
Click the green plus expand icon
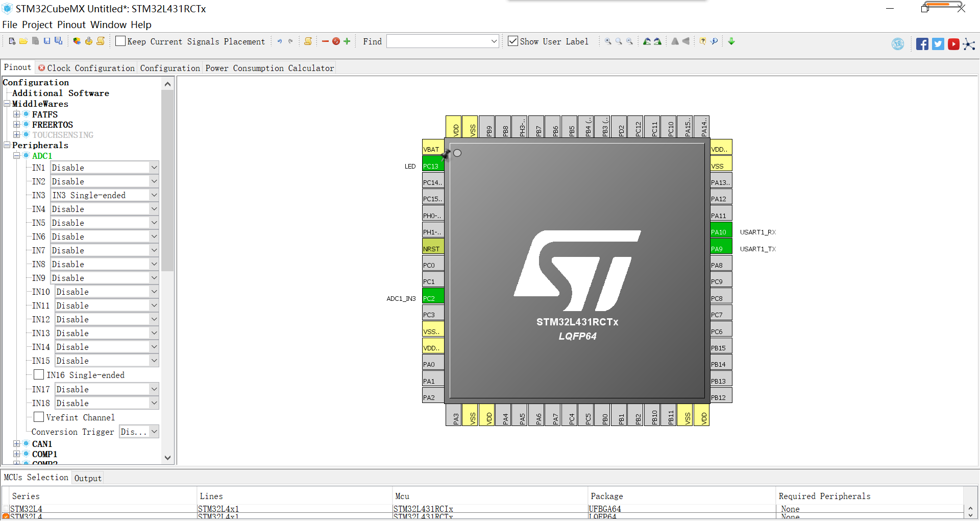347,41
